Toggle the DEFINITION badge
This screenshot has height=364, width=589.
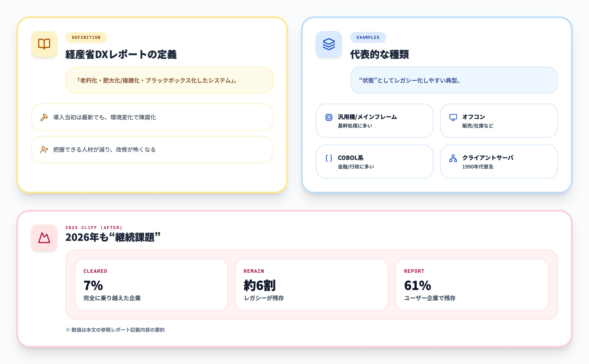click(86, 37)
